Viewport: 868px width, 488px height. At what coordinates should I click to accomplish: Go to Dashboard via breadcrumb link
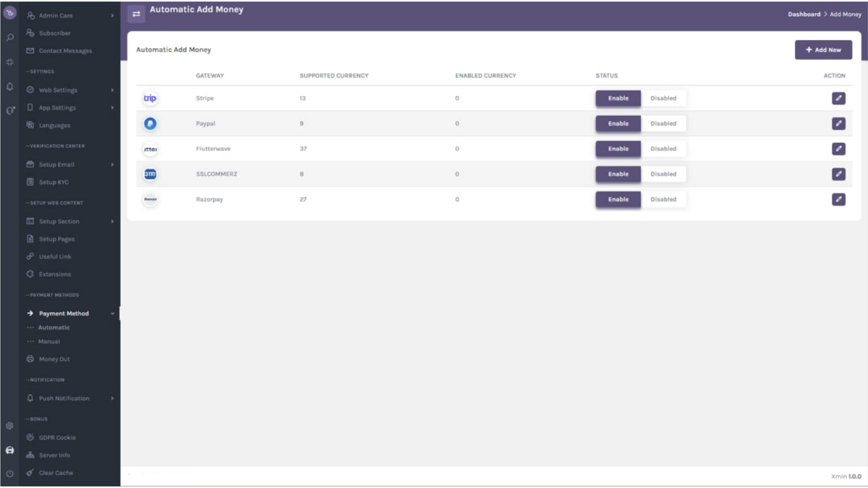804,14
